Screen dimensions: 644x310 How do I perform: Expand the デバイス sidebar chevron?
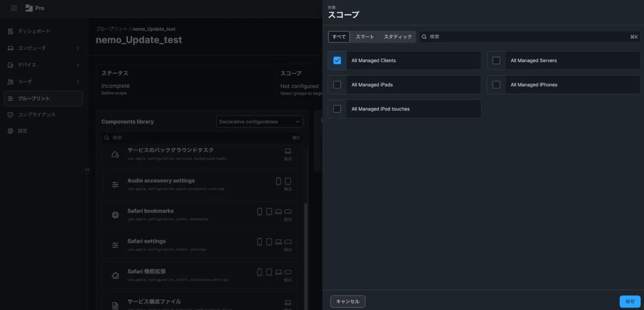tap(78, 65)
